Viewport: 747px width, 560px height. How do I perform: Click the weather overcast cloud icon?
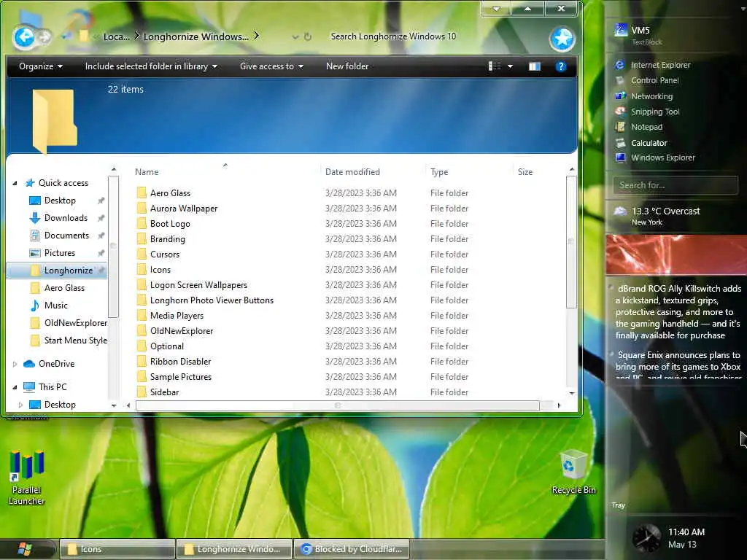620,211
